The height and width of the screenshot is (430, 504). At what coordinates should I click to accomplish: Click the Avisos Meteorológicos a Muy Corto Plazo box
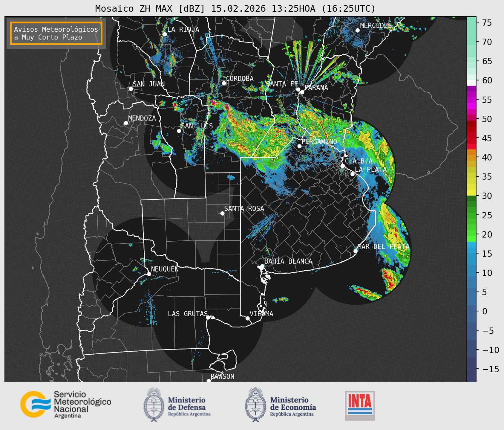[x=56, y=33]
